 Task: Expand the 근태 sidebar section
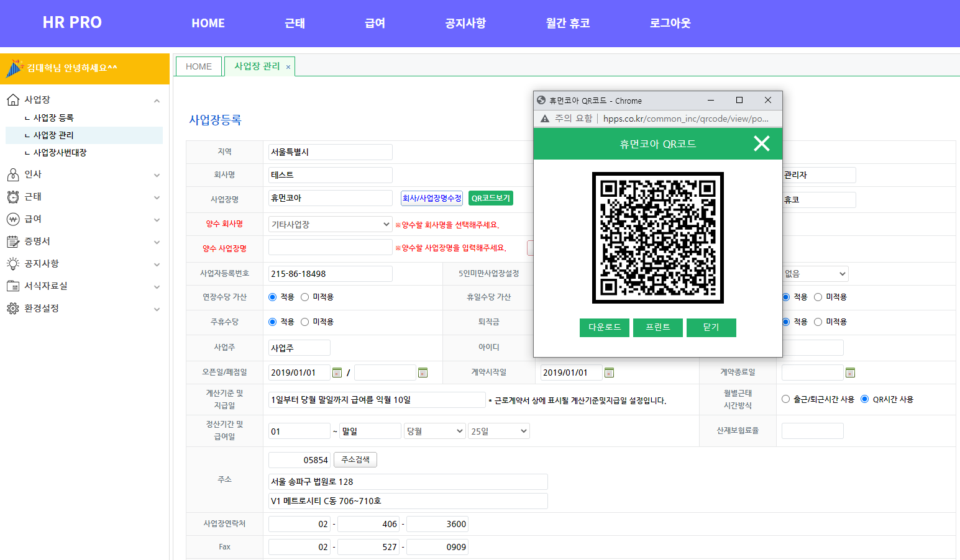coord(157,197)
